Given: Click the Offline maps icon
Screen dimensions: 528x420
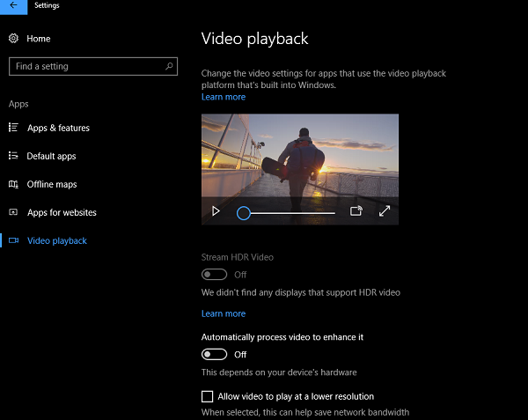Looking at the screenshot, I should click(x=13, y=184).
